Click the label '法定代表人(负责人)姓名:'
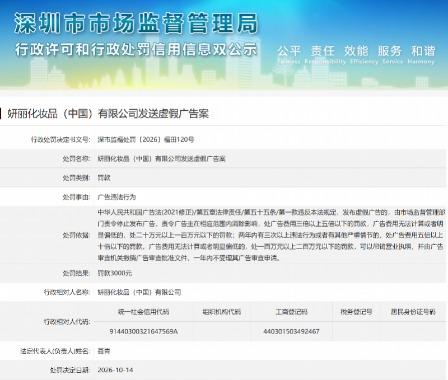 click(x=55, y=351)
